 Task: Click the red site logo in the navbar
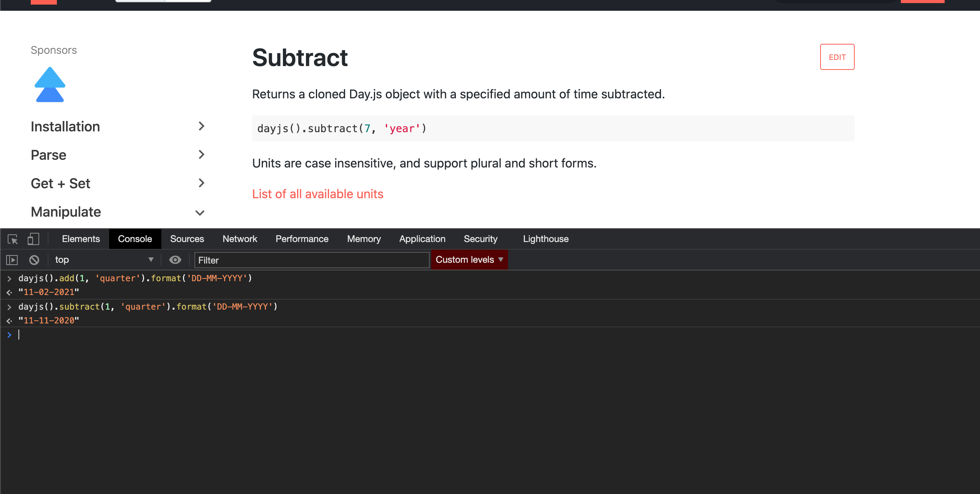point(43,2)
